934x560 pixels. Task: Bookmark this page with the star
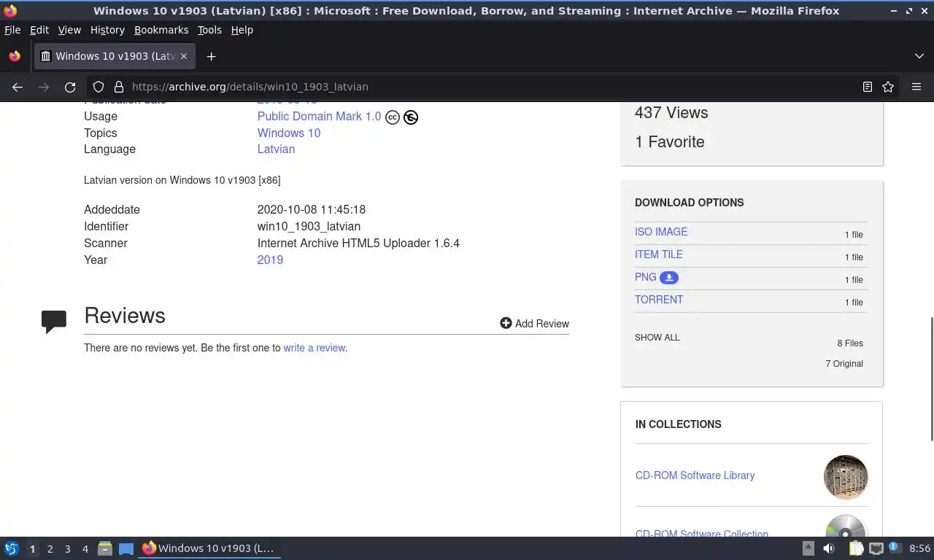tap(888, 87)
